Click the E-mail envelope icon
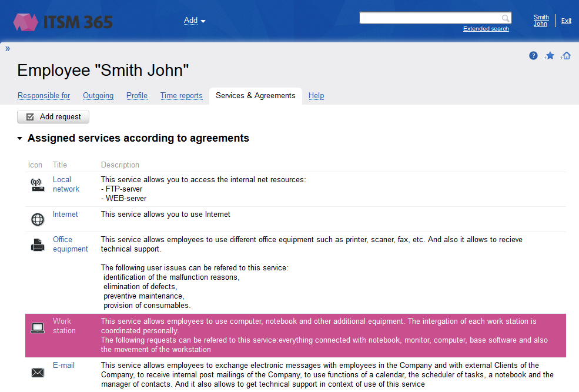Screen dimensions: 579x392 pyautogui.click(x=38, y=372)
